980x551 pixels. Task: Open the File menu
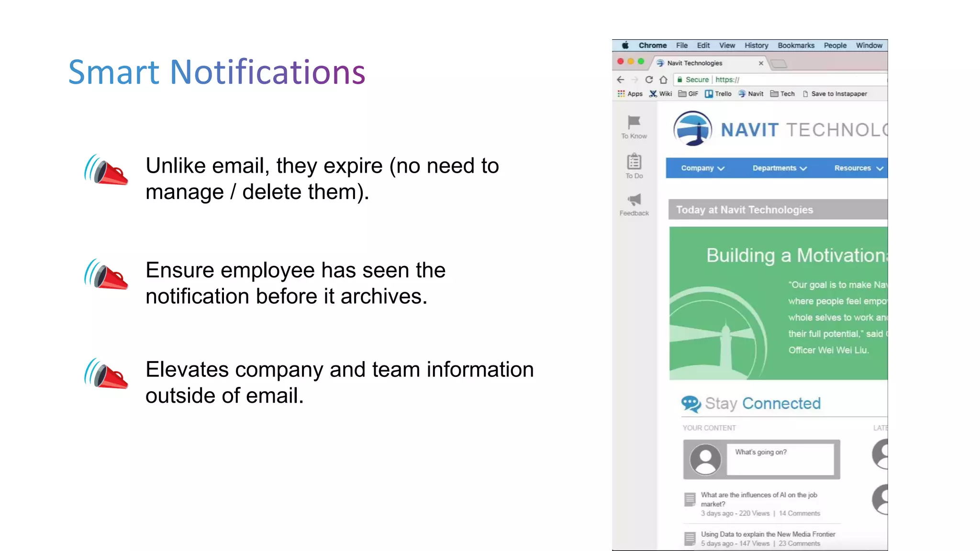click(x=682, y=45)
